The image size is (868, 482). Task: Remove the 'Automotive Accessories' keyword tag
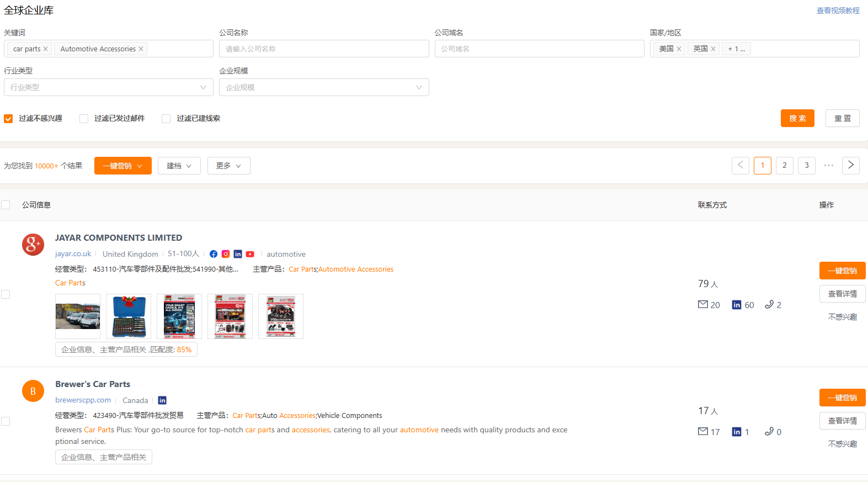click(141, 49)
